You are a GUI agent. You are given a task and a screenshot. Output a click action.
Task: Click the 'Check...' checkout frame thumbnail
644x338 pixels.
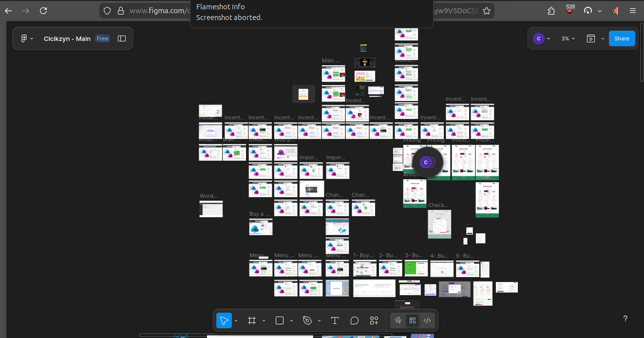click(439, 224)
